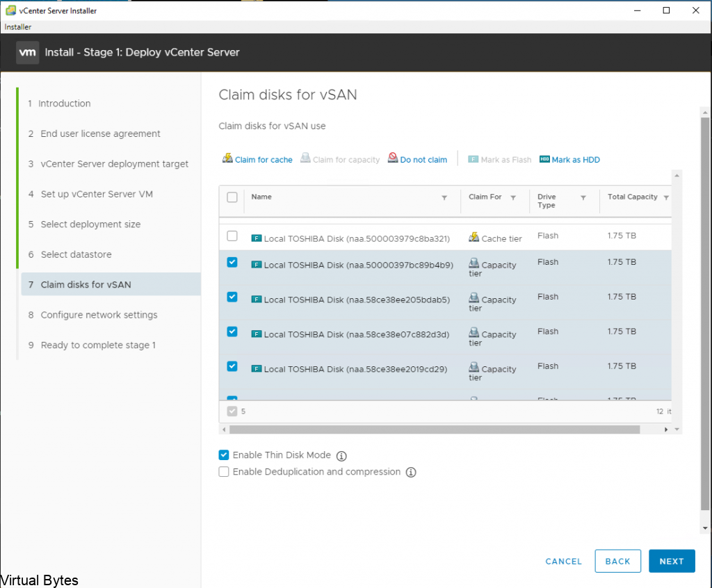Click the Do not claim link text
Image resolution: width=712 pixels, height=588 pixels.
(423, 160)
